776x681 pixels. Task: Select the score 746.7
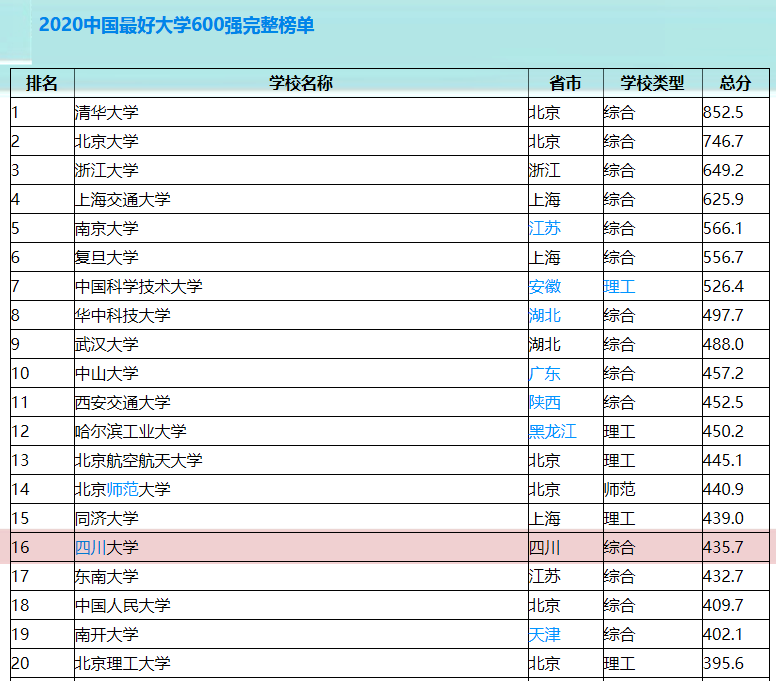pyautogui.click(x=723, y=142)
